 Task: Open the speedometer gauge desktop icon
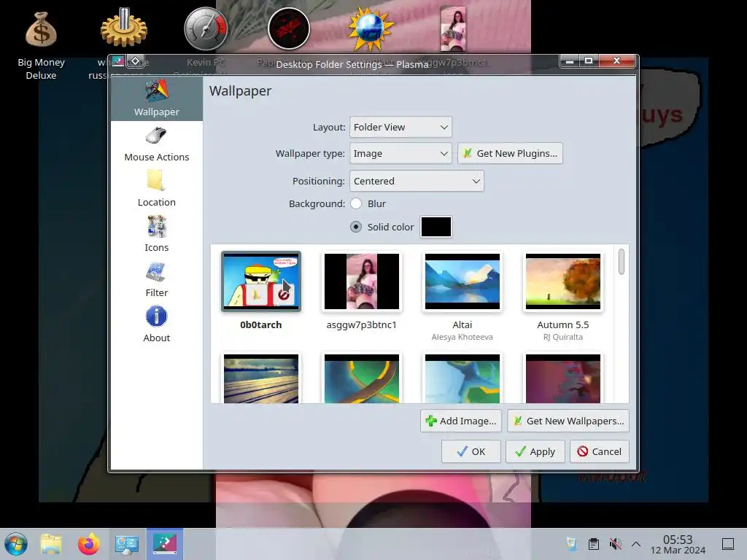[206, 28]
